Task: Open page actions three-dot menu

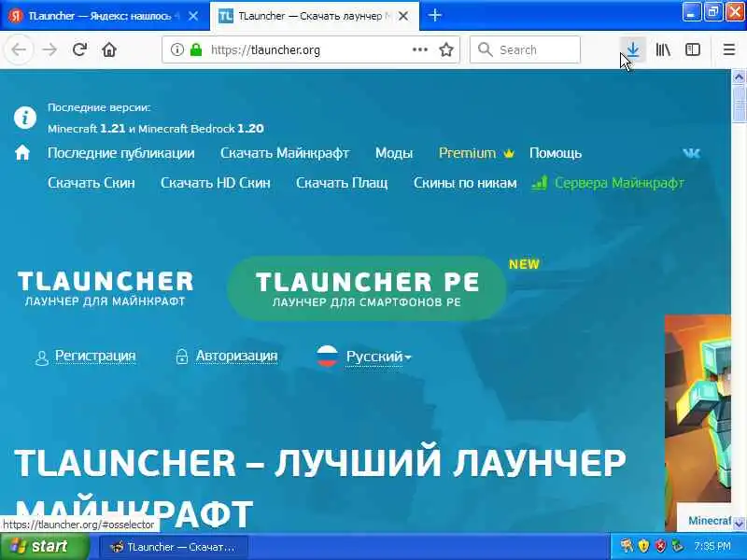Action: point(419,49)
